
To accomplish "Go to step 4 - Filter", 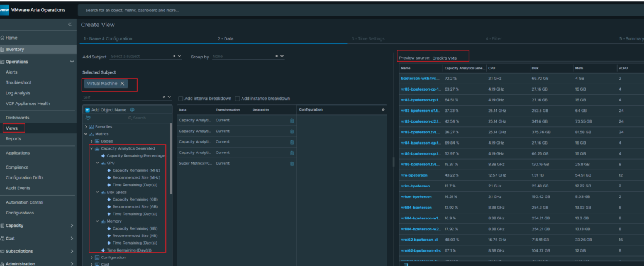I will pyautogui.click(x=494, y=38).
